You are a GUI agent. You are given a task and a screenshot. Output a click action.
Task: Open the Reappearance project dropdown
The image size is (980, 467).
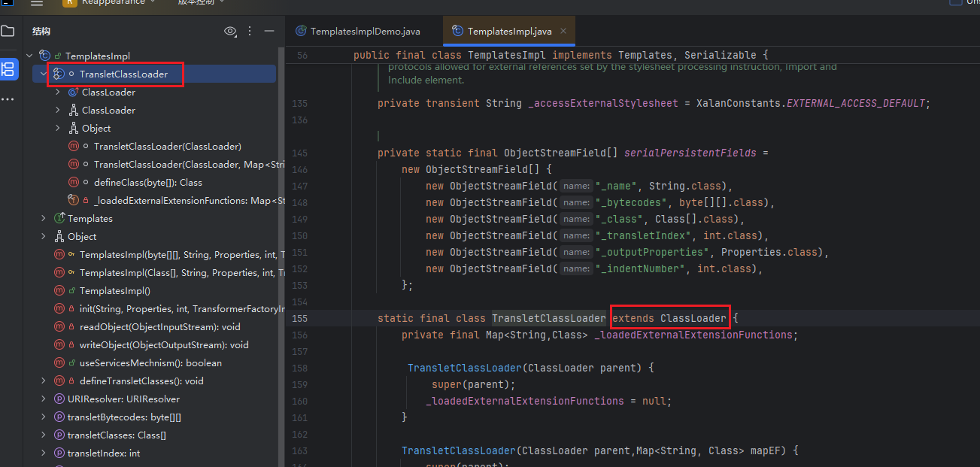click(109, 3)
